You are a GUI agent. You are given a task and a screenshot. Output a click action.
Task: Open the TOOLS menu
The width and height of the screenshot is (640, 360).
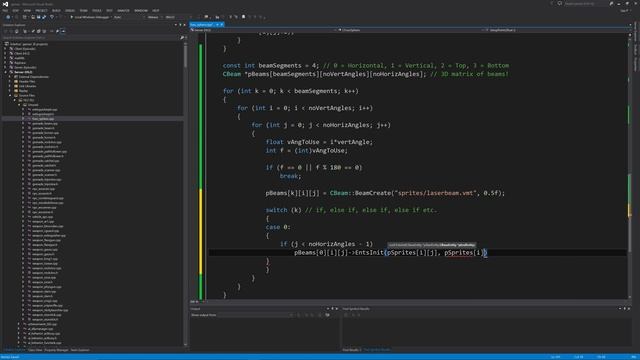click(97, 11)
